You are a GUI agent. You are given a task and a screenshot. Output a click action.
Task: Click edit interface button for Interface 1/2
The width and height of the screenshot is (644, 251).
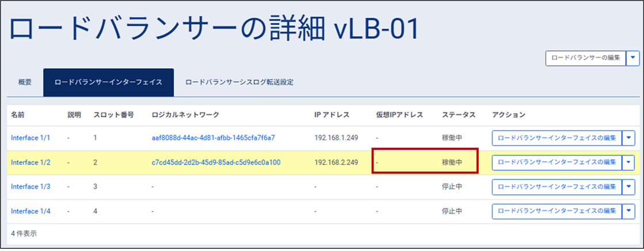(x=557, y=163)
